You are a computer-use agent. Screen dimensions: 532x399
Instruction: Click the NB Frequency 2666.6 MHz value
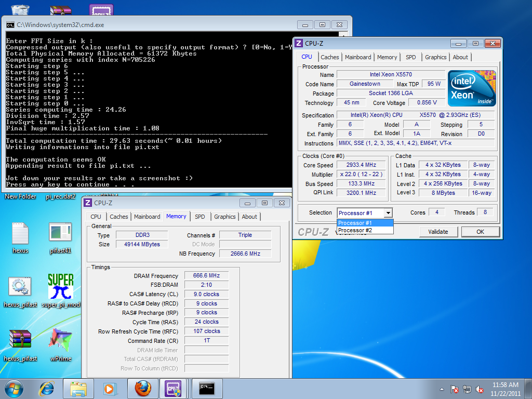click(245, 254)
